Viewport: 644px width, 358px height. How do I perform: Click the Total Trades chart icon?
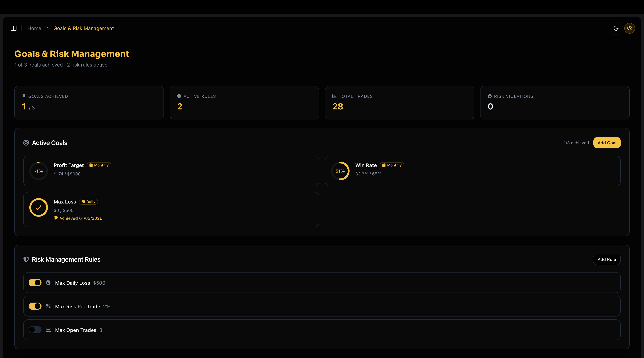coord(334,96)
